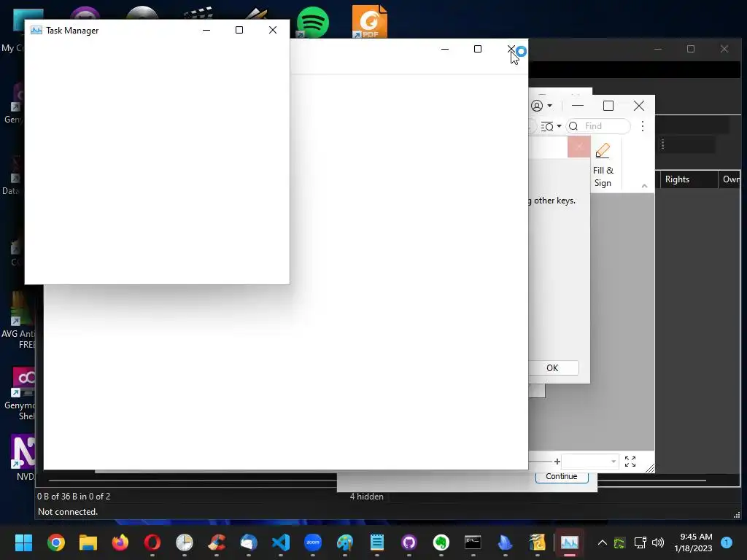The width and height of the screenshot is (747, 560).
Task: Show hidden system tray icons
Action: 602,542
